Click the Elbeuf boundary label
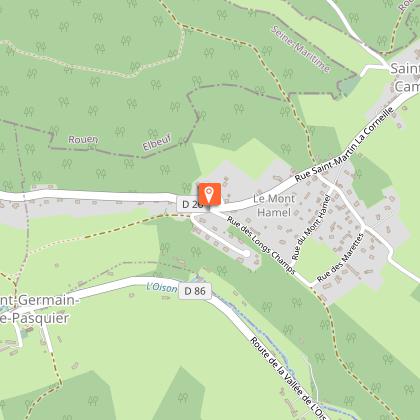Image resolution: width=420 pixels, height=420 pixels. tap(157, 142)
